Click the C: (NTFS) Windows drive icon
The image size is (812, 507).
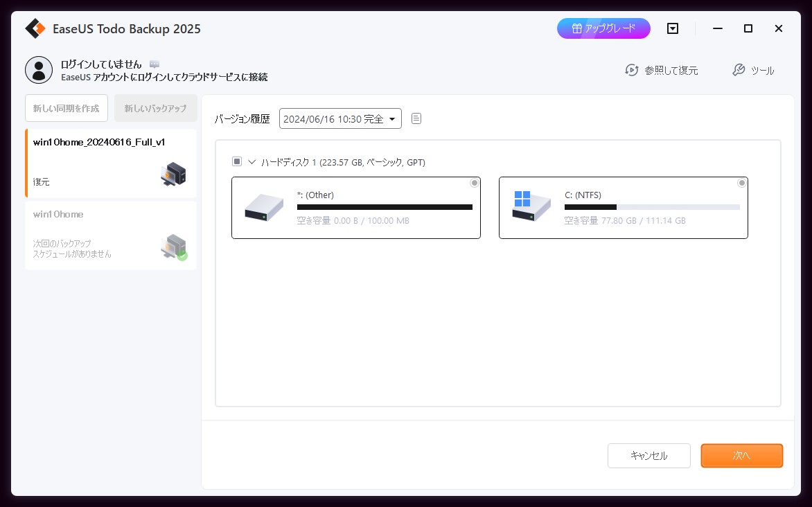pos(531,206)
